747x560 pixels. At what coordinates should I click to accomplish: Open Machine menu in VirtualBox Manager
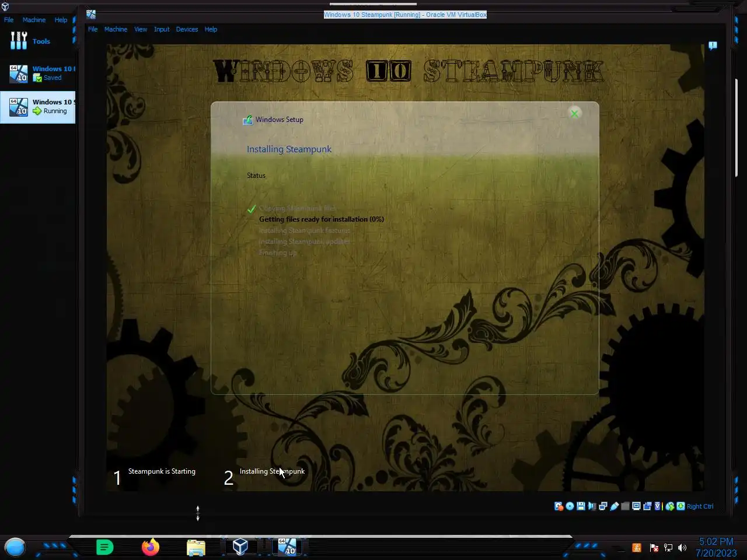[34, 20]
